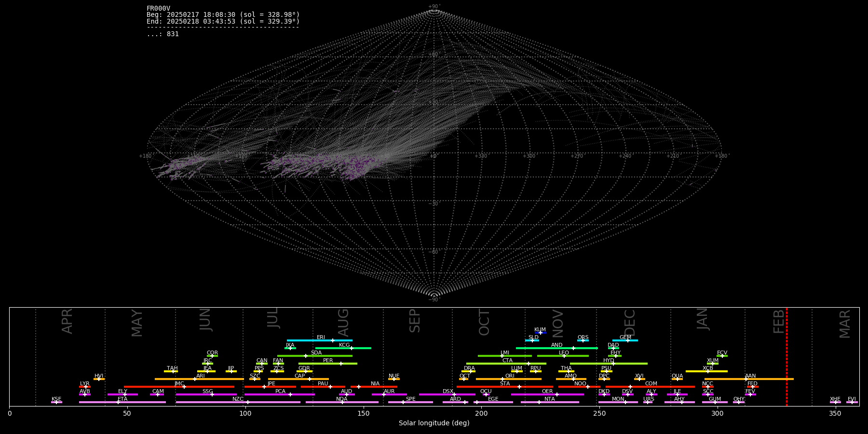Click the LEO shower label

[564, 353]
